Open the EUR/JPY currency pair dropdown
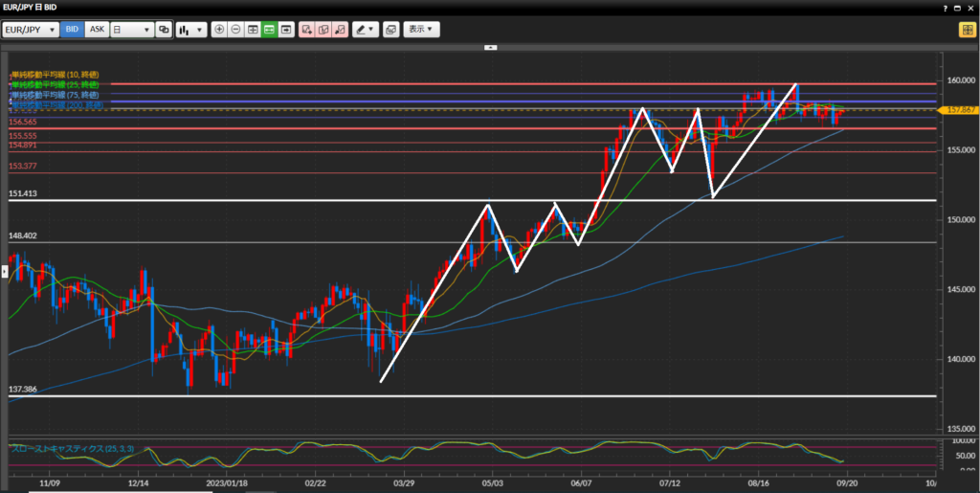The image size is (980, 493). click(31, 30)
